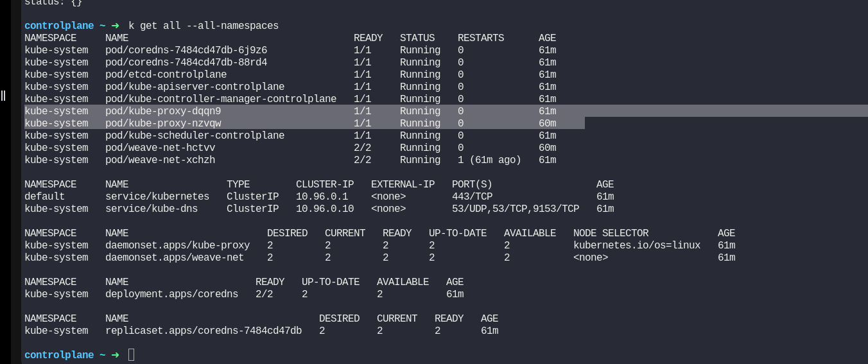Click the terminal cursor at the bottom prompt
The height and width of the screenshot is (364, 868).
[x=131, y=354]
